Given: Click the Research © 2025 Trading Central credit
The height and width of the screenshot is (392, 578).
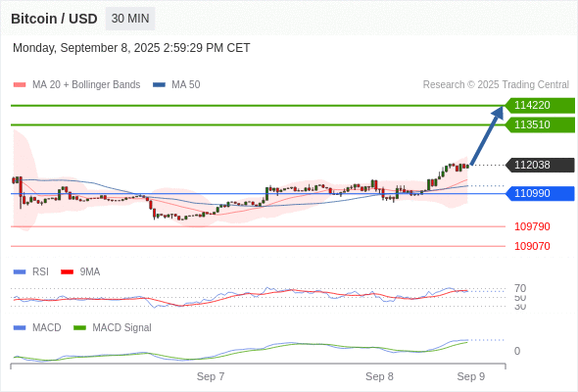Looking at the screenshot, I should point(496,85).
